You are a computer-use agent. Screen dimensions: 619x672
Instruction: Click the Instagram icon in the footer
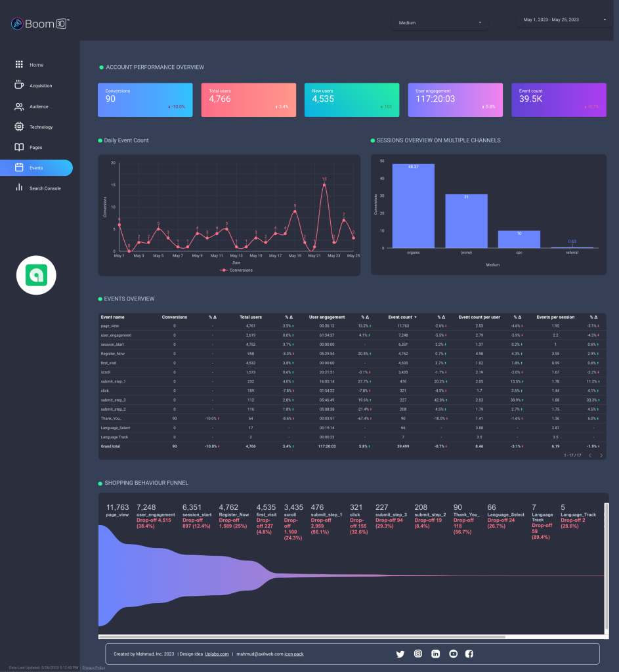pos(418,654)
